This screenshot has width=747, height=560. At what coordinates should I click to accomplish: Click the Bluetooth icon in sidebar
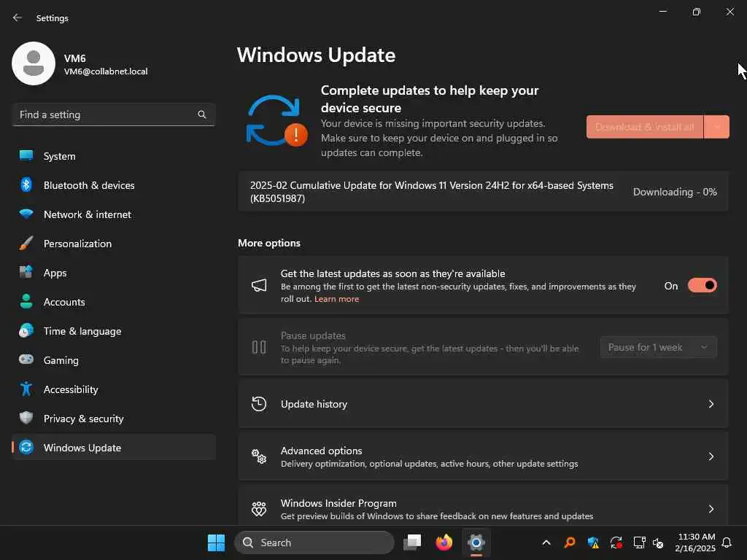26,184
